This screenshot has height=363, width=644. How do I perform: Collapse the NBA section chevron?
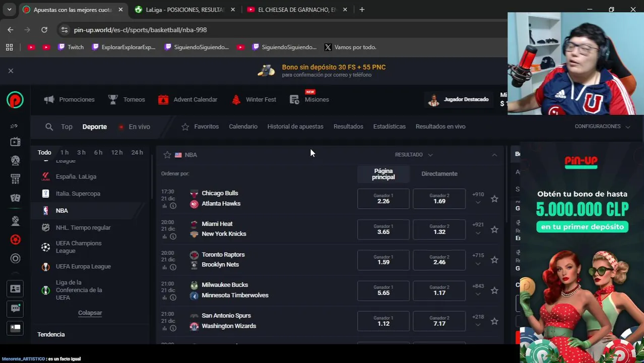[x=494, y=155]
